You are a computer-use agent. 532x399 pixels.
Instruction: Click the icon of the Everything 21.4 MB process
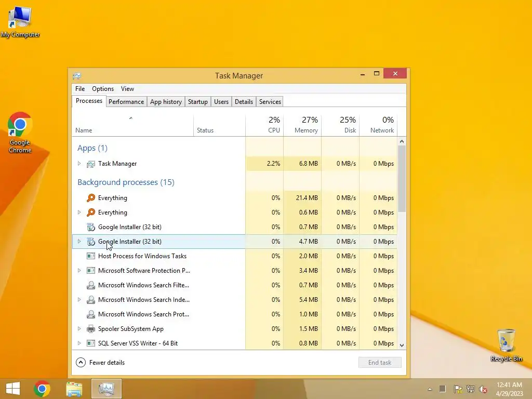90,198
